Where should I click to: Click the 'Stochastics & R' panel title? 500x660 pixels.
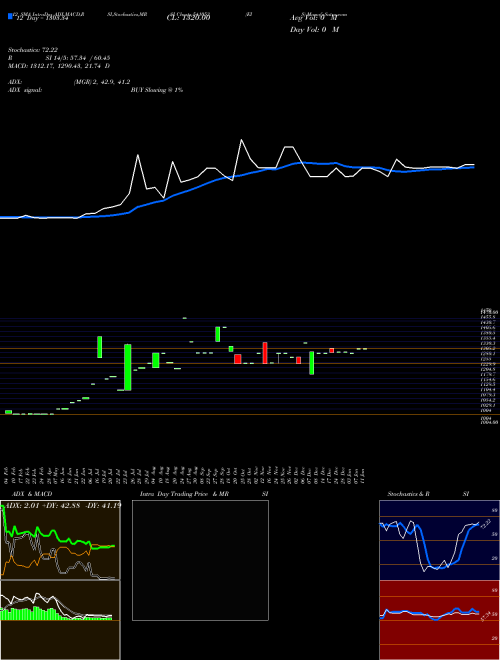408,494
